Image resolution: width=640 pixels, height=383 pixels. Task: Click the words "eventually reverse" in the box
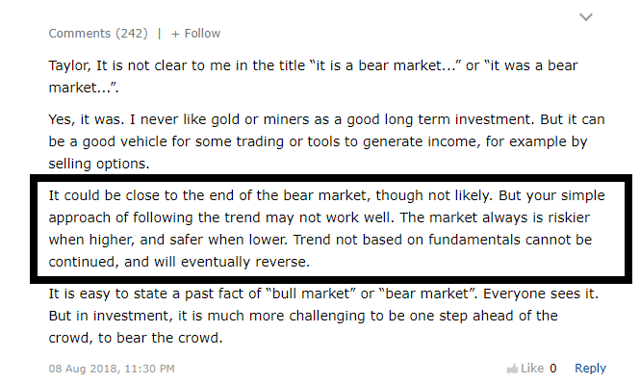(x=245, y=262)
